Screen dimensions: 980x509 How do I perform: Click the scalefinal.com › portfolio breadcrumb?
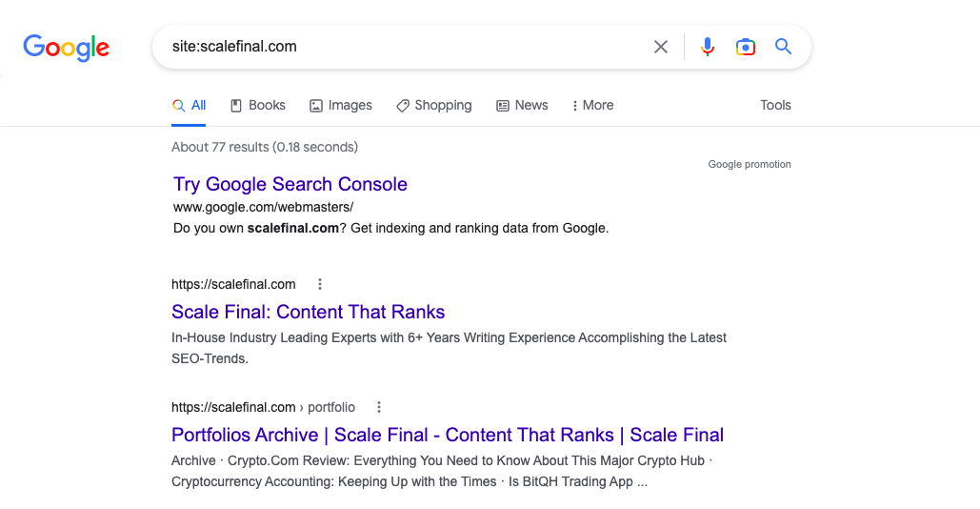coord(263,407)
